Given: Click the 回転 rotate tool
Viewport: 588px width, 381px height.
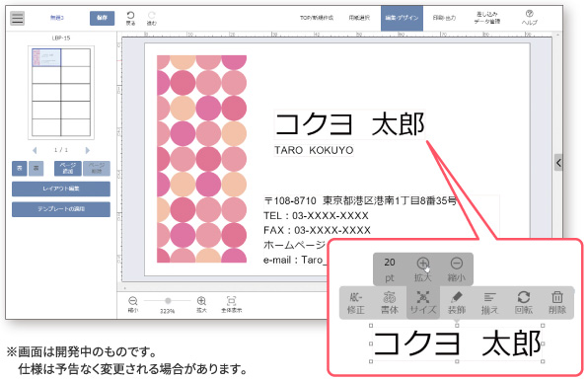Looking at the screenshot, I should point(524,303).
